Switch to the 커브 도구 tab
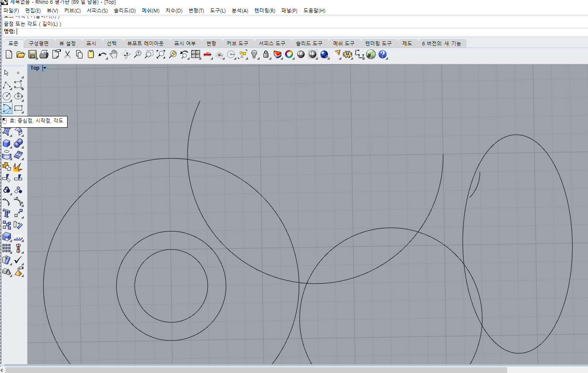The image size is (588, 373). coord(238,43)
